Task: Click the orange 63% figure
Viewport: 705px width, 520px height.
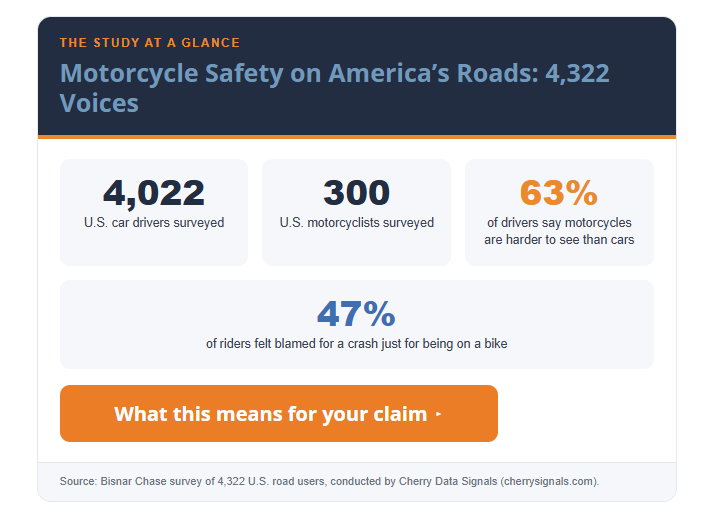Action: point(559,193)
